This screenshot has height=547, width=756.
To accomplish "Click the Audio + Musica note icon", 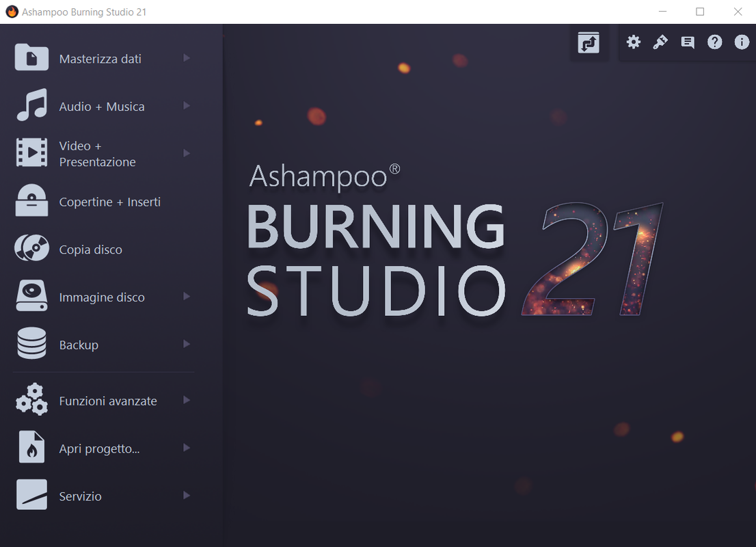I will coord(32,104).
